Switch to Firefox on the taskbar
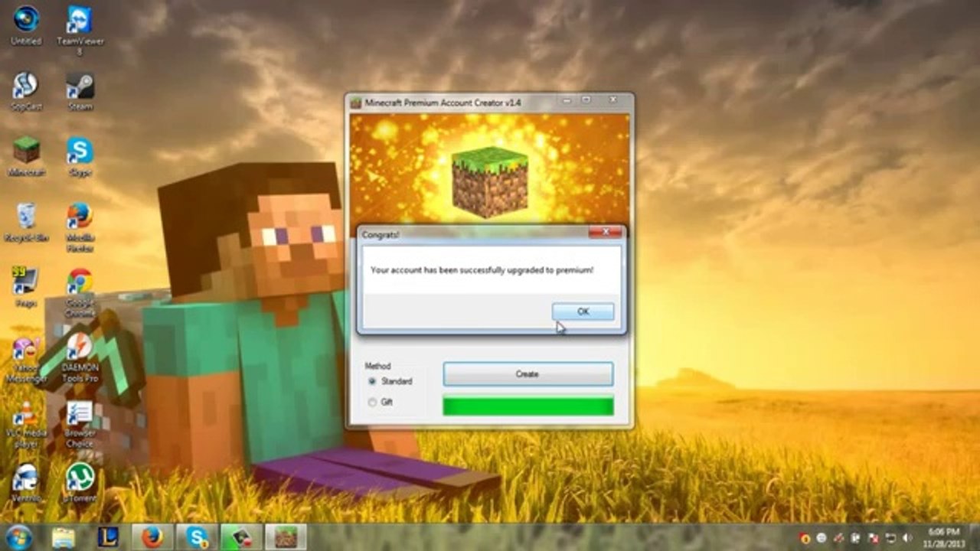 152,536
